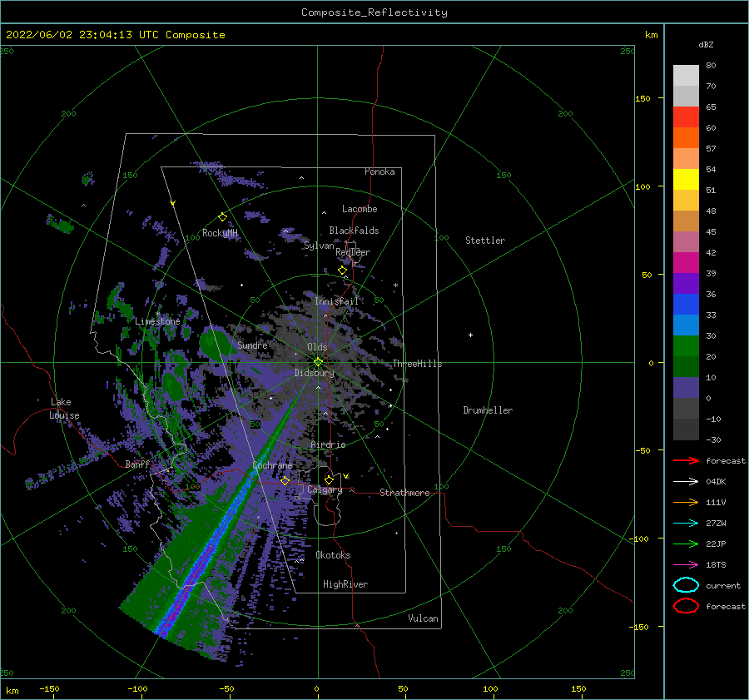
Task: Click the Limestone label
Action: tap(157, 321)
